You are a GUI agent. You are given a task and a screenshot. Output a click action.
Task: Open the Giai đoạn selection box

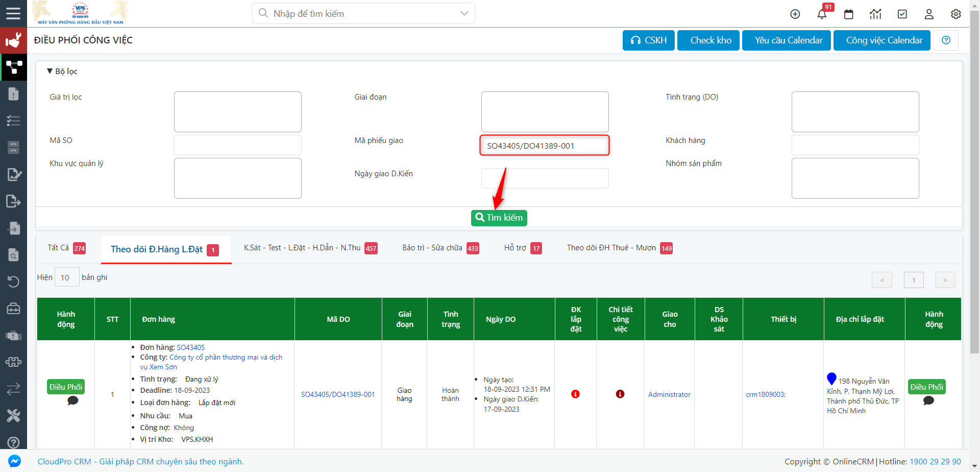click(x=545, y=112)
